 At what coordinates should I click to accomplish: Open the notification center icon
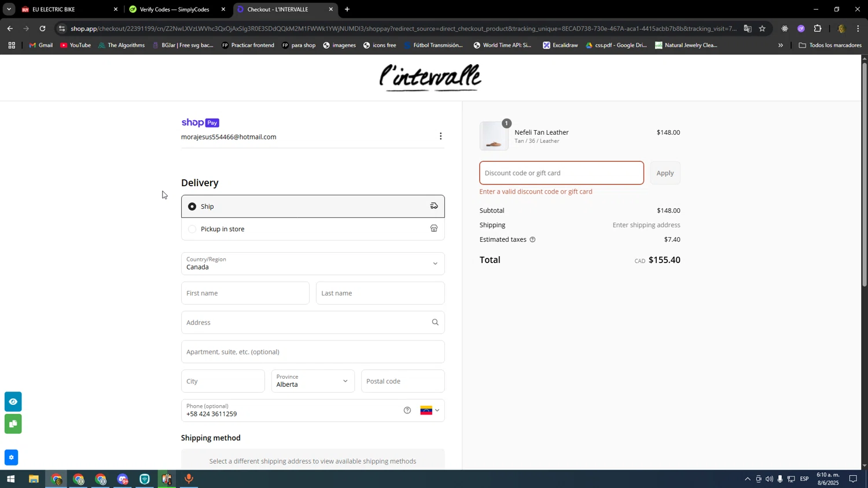(x=853, y=479)
